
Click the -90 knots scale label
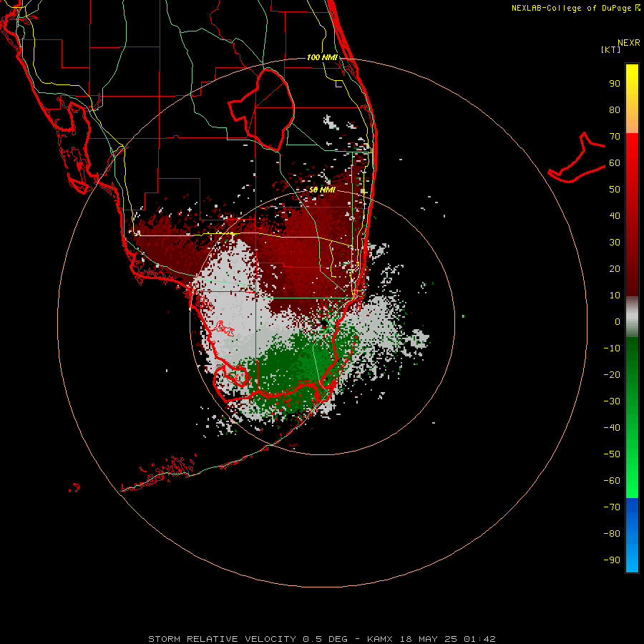[x=612, y=560]
